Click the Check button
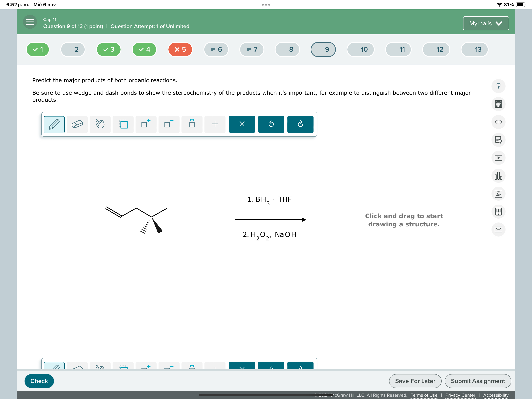The height and width of the screenshot is (399, 532). (39, 381)
